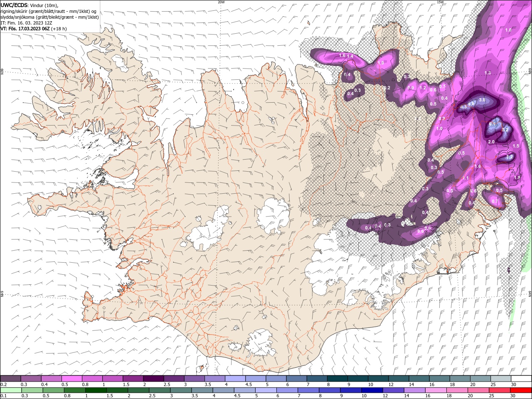The image size is (532, 399).
Task: Select the bottom-row swatch between 4 and 4.5
Action: pyautogui.click(x=224, y=390)
